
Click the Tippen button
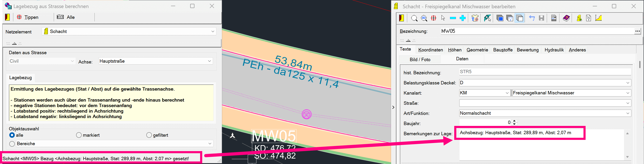click(28, 17)
